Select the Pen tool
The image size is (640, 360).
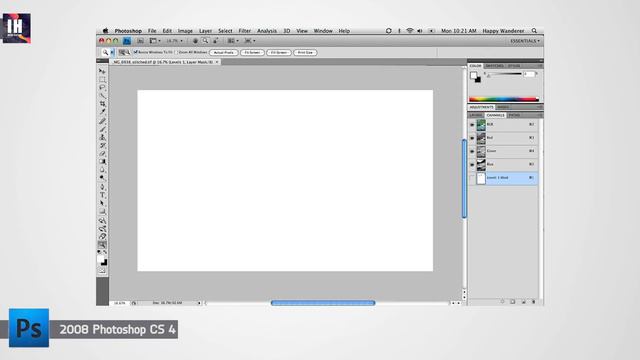(102, 187)
